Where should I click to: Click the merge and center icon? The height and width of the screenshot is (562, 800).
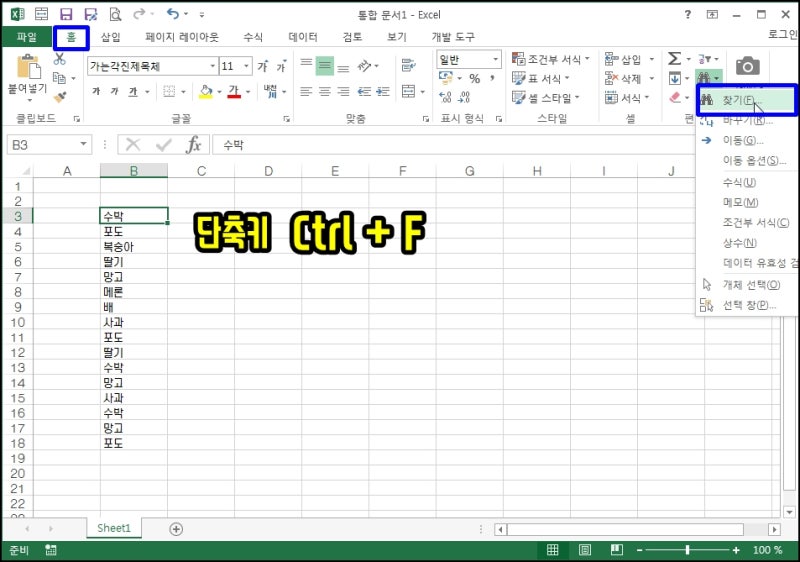[x=409, y=92]
